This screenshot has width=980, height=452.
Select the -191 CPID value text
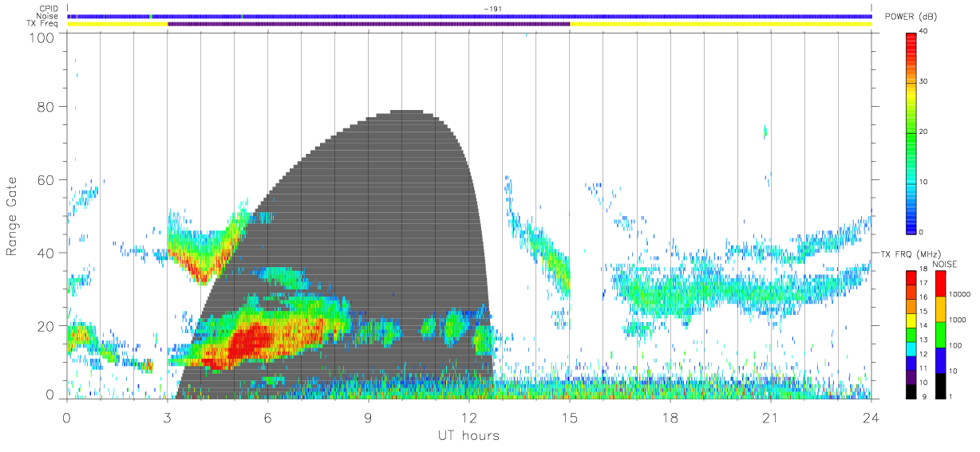tap(492, 9)
